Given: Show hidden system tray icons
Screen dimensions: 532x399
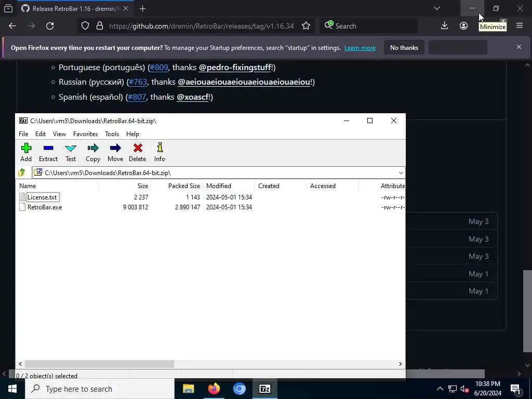Looking at the screenshot, I should [440, 389].
